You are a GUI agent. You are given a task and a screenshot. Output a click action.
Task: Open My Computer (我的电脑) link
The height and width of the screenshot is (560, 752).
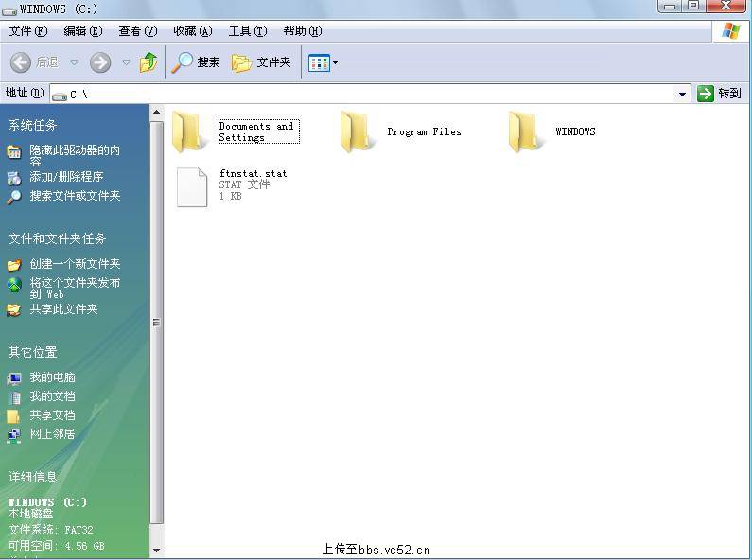pyautogui.click(x=52, y=377)
